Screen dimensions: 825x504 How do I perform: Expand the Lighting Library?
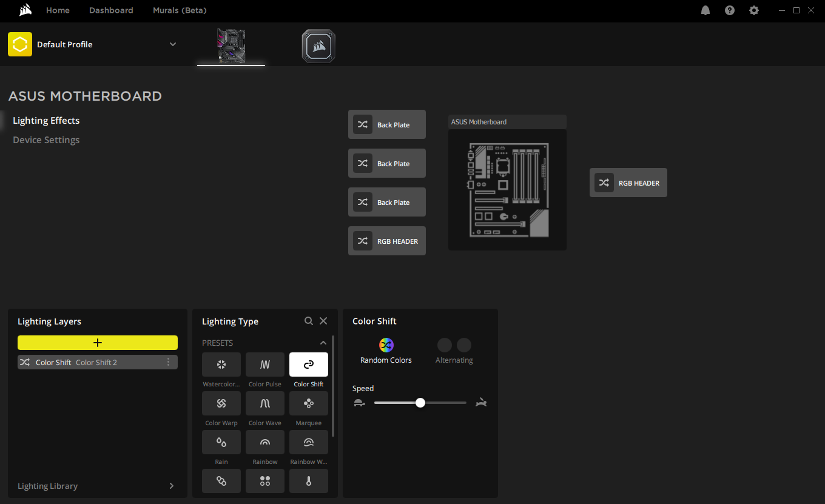pos(172,486)
